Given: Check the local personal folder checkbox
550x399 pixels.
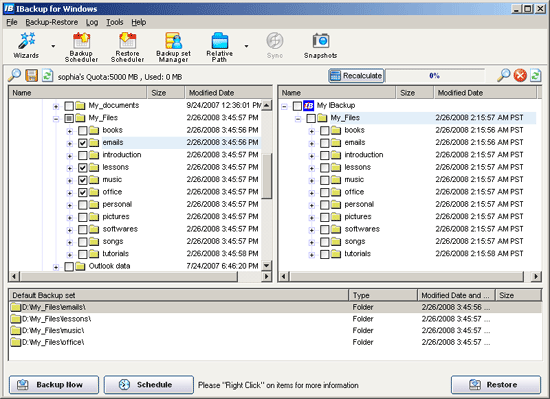Looking at the screenshot, I should 82,204.
